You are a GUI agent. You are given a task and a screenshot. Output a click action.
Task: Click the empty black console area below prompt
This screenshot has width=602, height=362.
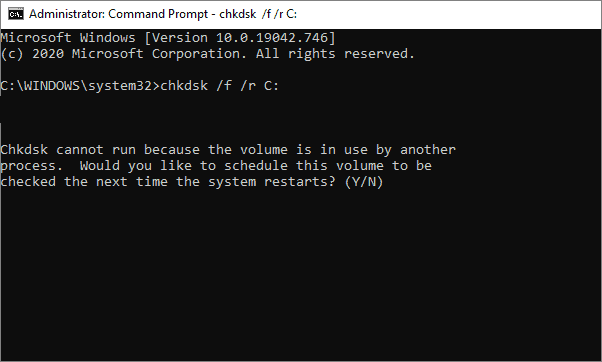tap(301, 274)
